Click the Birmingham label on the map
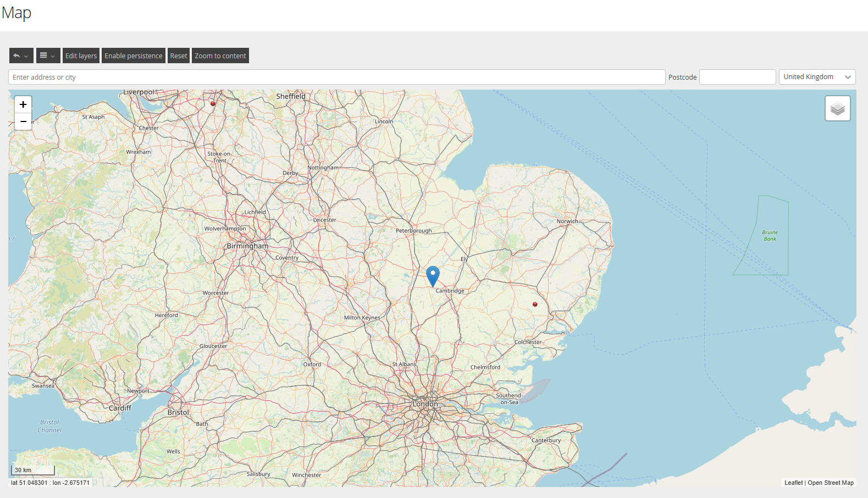This screenshot has width=868, height=498. click(247, 246)
